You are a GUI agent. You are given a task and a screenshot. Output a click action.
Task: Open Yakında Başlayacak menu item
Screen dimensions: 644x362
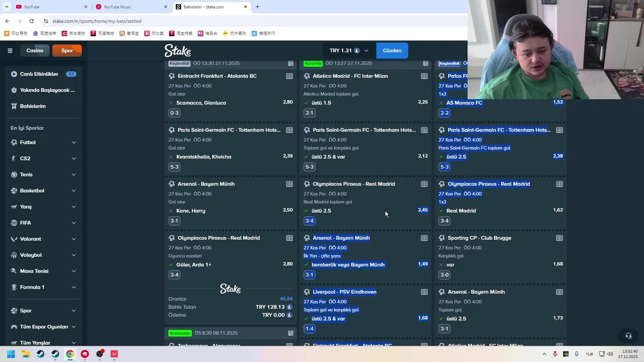[43, 90]
